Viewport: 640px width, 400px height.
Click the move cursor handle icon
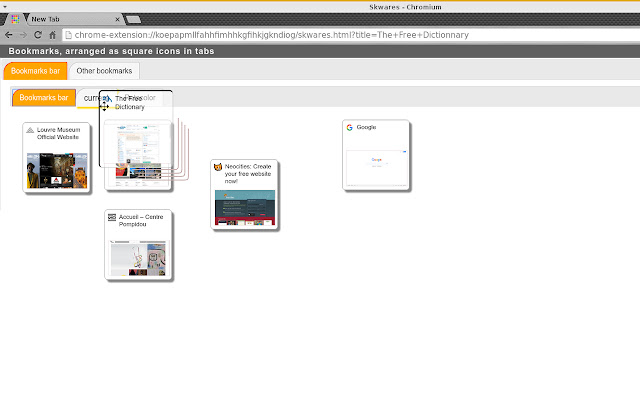104,106
